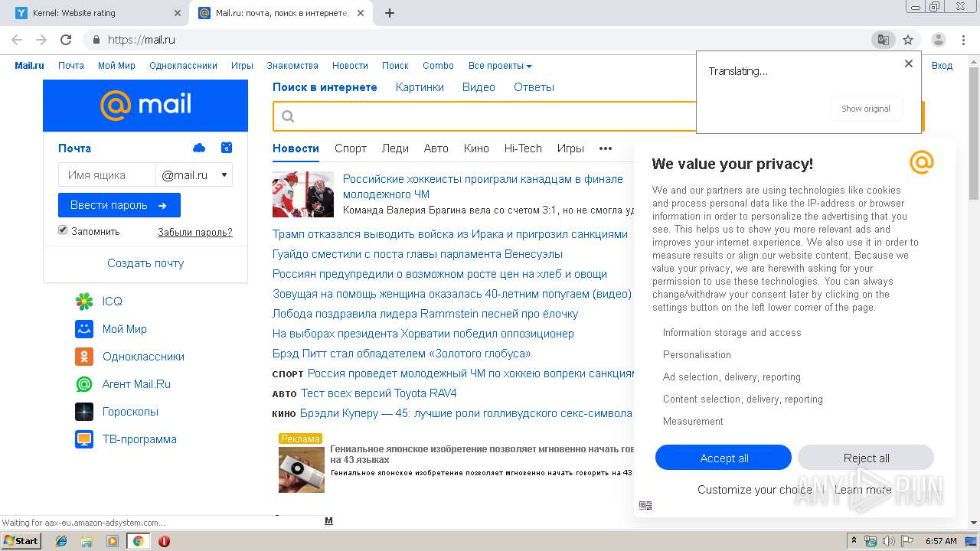Select the Видео search tab
Viewport: 980px width, 551px height.
coord(479,87)
